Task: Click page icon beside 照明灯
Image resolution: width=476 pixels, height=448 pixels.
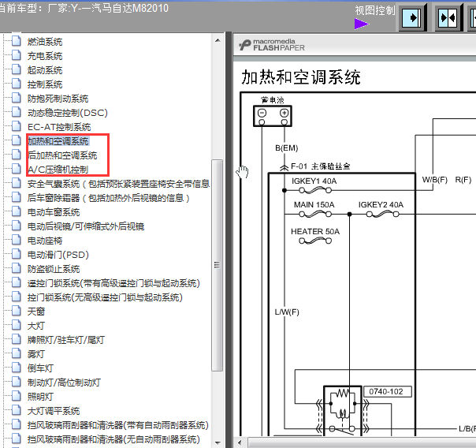Action: point(17,397)
